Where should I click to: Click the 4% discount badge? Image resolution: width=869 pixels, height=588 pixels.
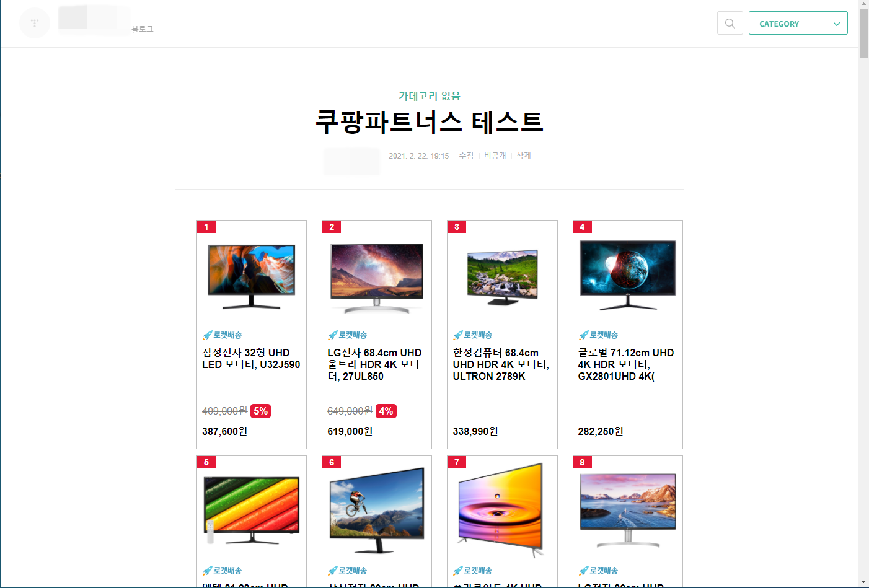tap(386, 411)
